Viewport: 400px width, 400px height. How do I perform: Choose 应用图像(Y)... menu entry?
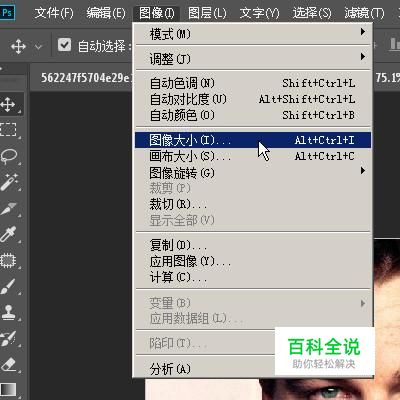tap(253, 261)
